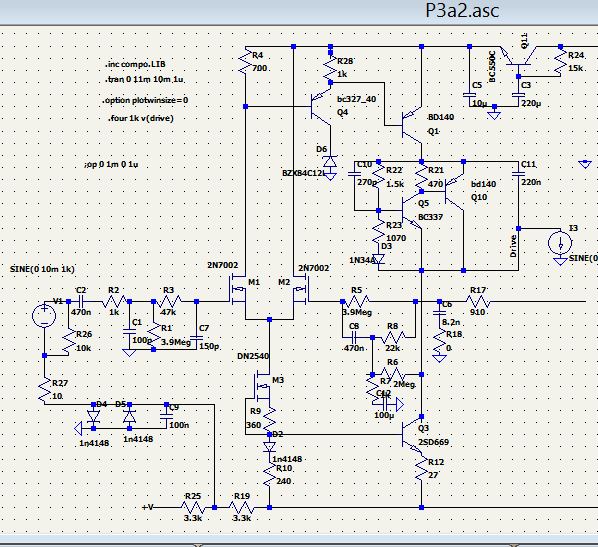Click the '.inc compo.LIB' directive

135,64
